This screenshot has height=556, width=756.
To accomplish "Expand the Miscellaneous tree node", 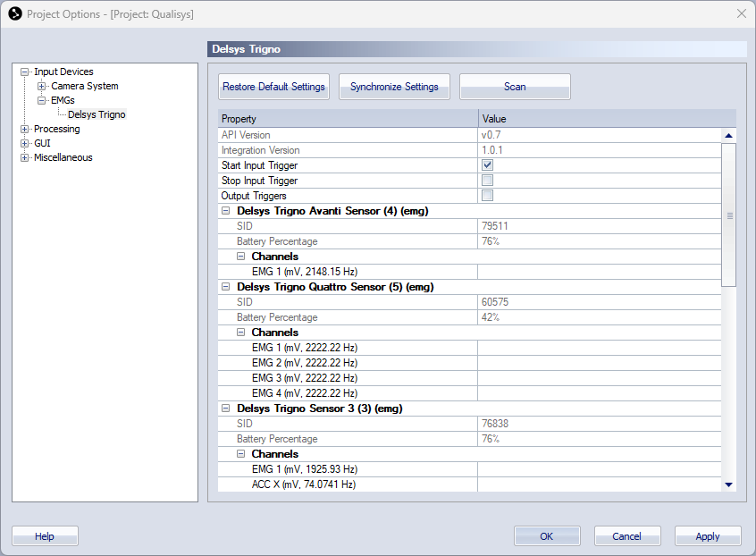I will [x=25, y=158].
